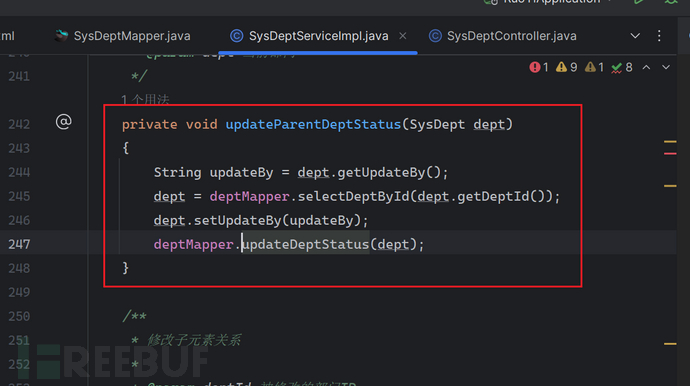Click the weak warning icon showing 1
690x386 pixels.
point(590,67)
